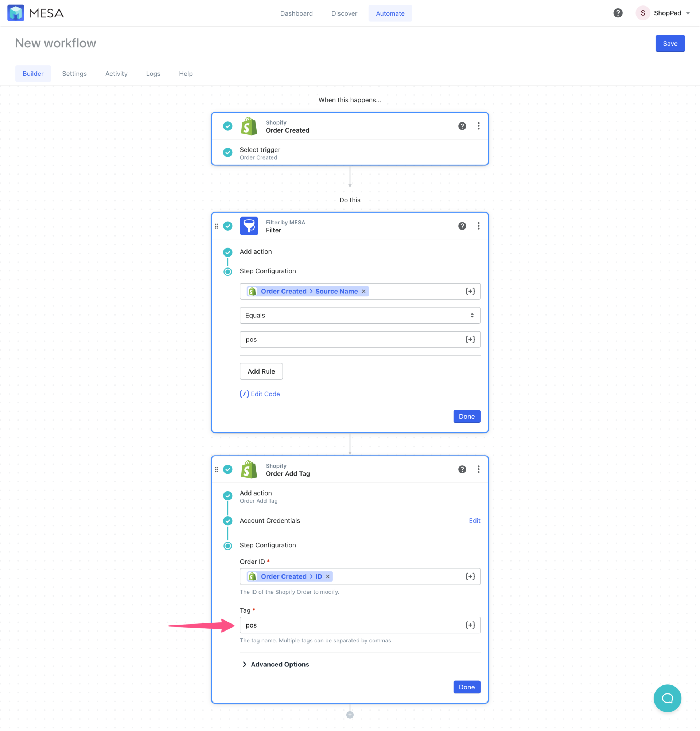Click the Select trigger completed checkmark
Image resolution: width=700 pixels, height=731 pixels.
(x=227, y=153)
